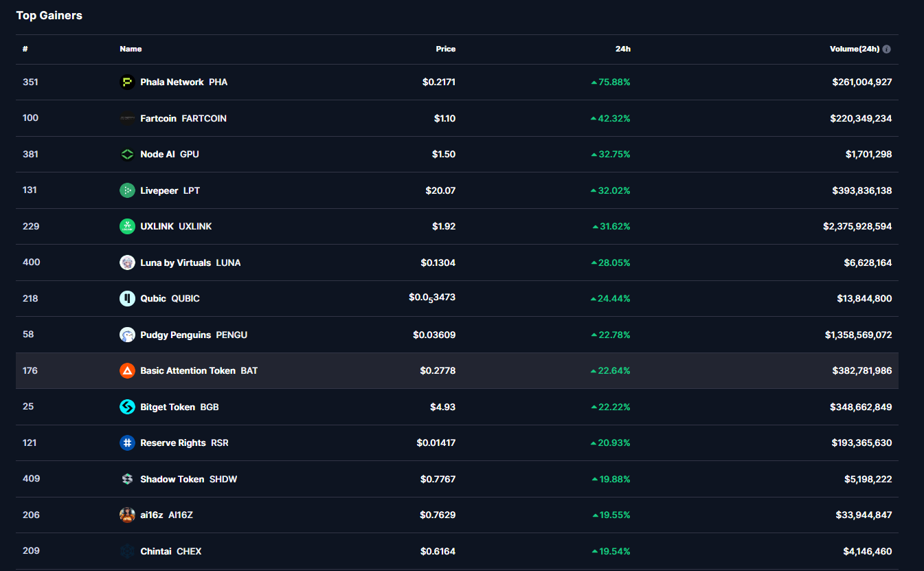Sort by the # rank column header
Screen dimensions: 924x571
tap(25, 49)
